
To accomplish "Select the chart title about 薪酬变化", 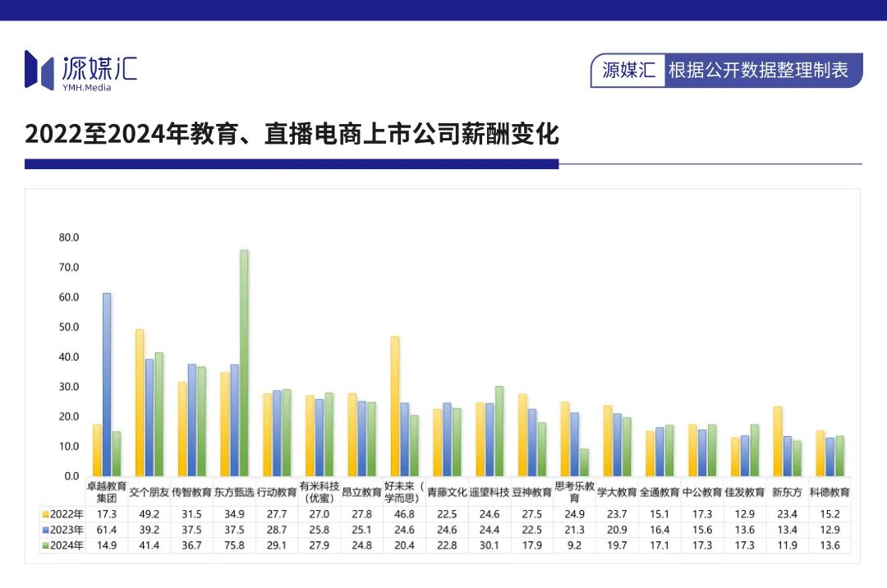I will click(292, 134).
